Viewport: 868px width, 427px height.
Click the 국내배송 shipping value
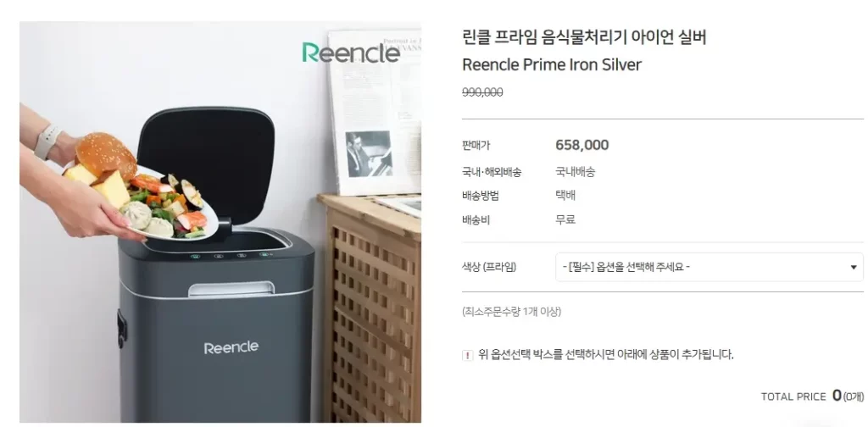(576, 172)
